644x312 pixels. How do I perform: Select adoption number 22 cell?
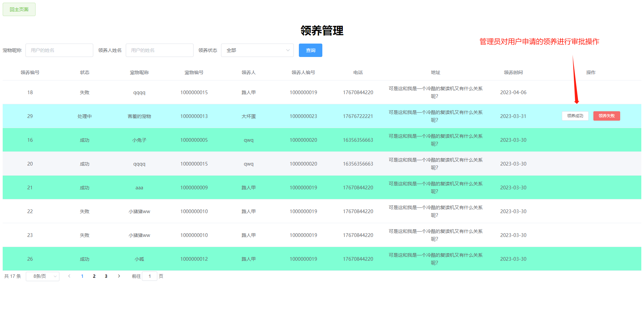tap(30, 211)
